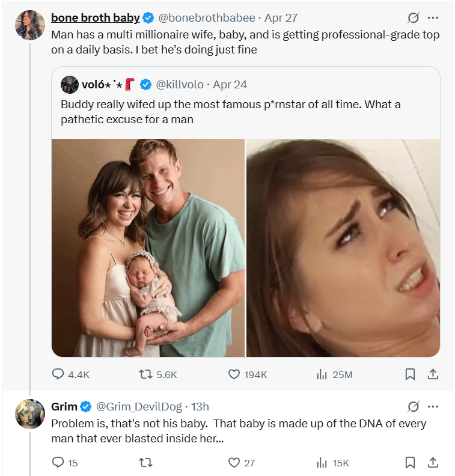Open more options on bone broth baby post
Image resolution: width=455 pixels, height=476 pixels.
coord(433,18)
